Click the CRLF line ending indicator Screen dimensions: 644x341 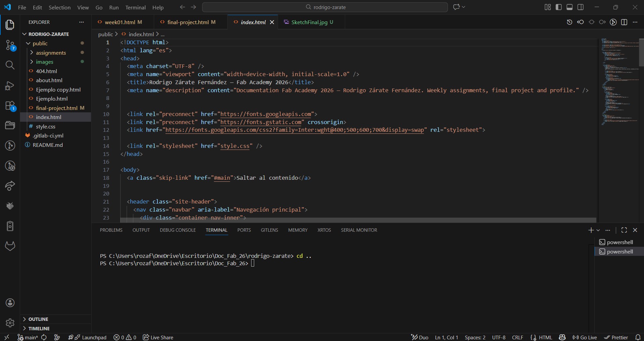pyautogui.click(x=517, y=337)
